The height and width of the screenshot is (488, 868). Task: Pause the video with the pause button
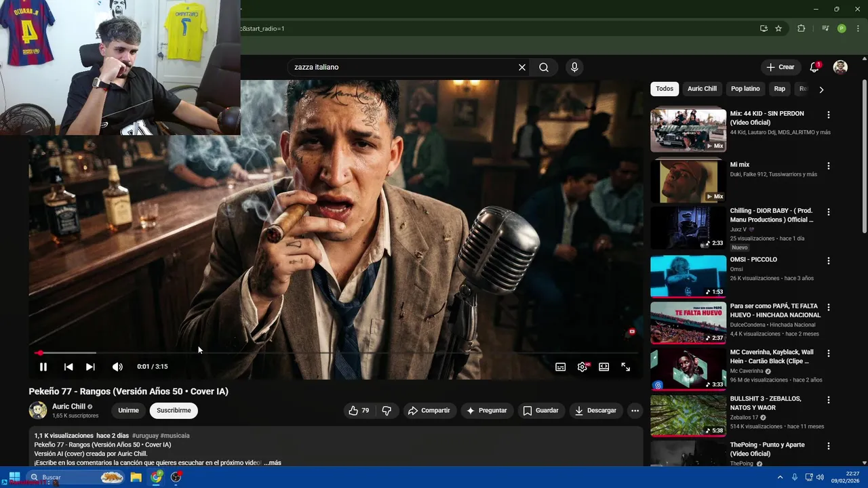click(x=43, y=367)
